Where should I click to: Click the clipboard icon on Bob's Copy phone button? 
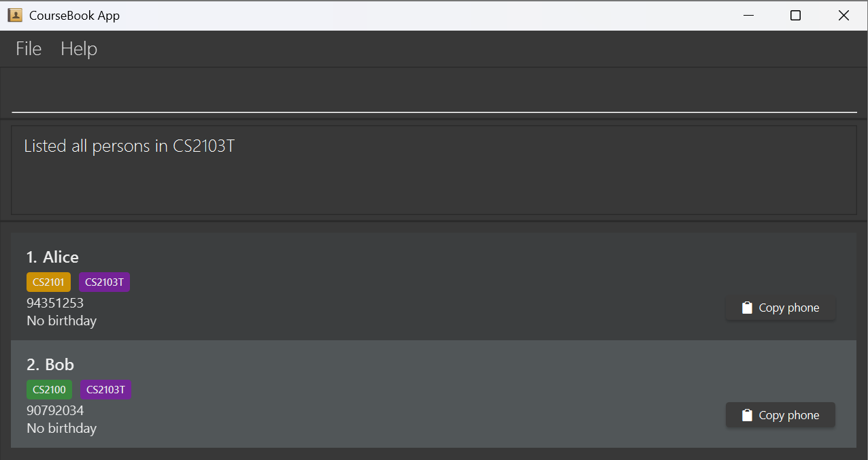coord(746,415)
